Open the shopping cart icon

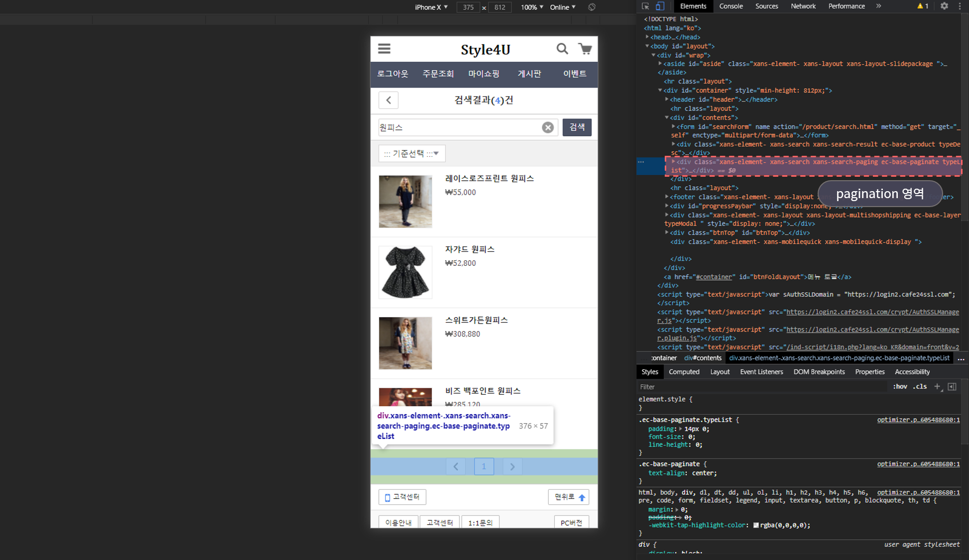[585, 49]
